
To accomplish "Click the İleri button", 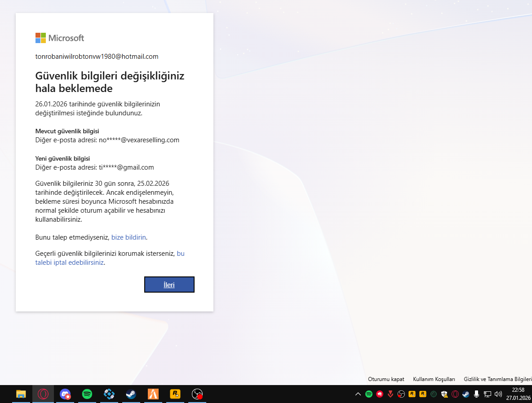I will tap(169, 285).
